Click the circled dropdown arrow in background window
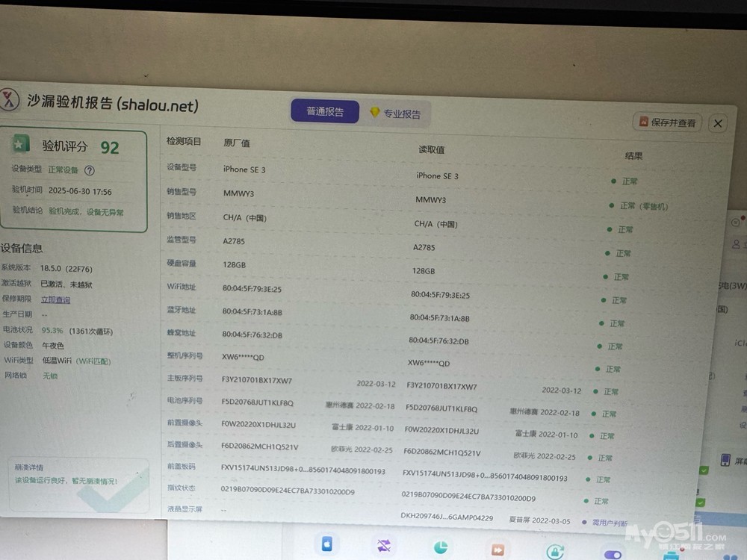Screen dimensions: 747x560 735,223
